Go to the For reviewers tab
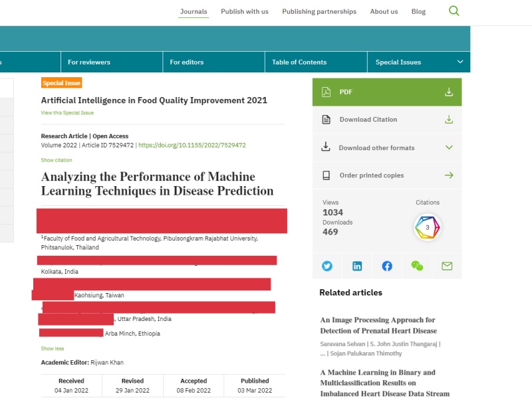 point(89,62)
